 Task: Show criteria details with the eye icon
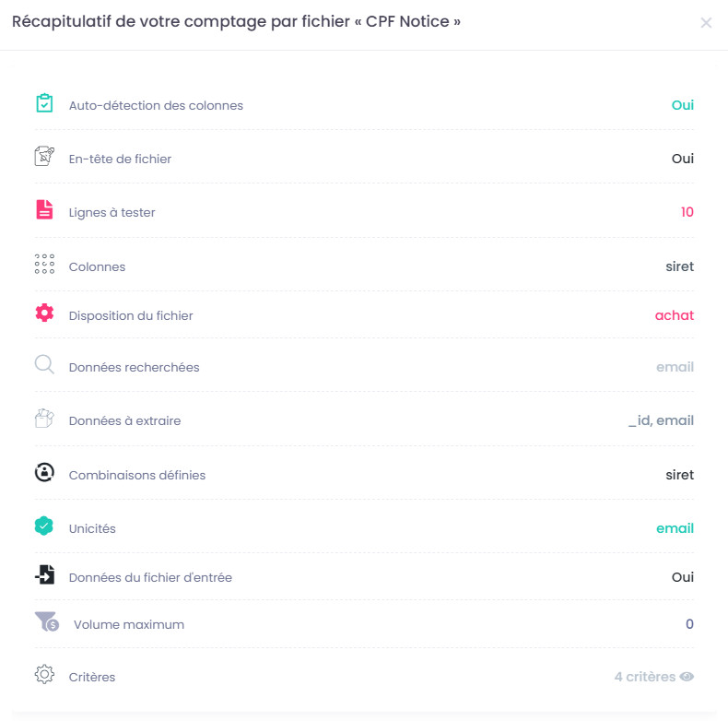[x=687, y=677]
